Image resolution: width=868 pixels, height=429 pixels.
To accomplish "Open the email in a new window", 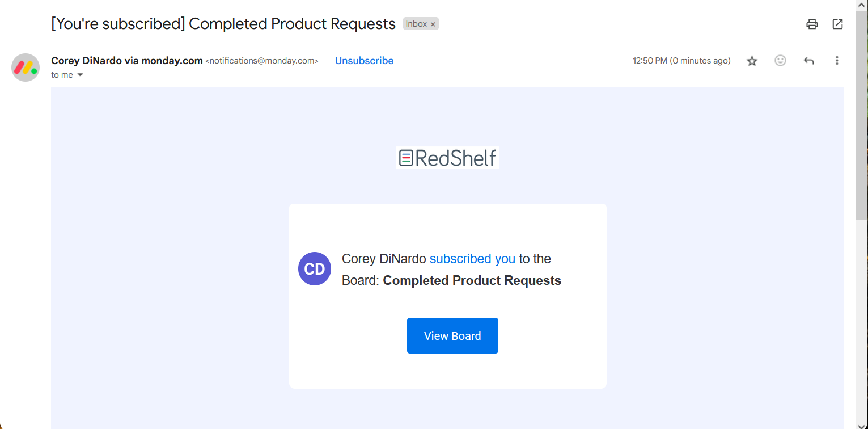I will (x=837, y=24).
